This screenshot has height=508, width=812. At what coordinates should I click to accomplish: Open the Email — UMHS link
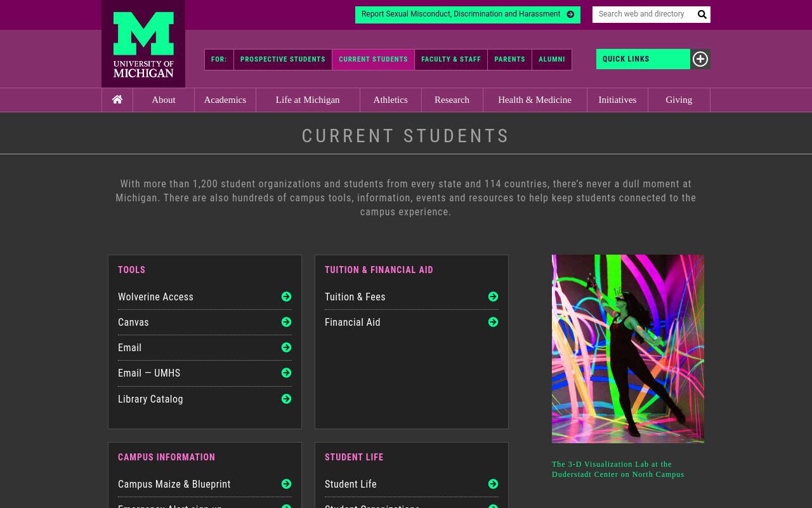click(x=149, y=373)
